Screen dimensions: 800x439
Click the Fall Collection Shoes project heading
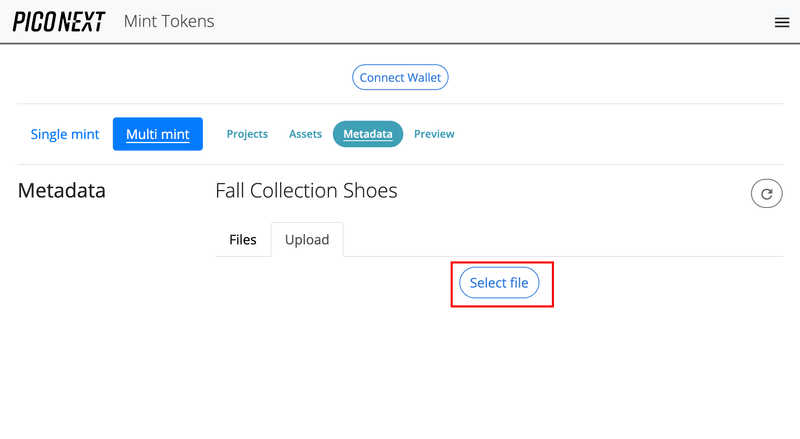point(306,190)
